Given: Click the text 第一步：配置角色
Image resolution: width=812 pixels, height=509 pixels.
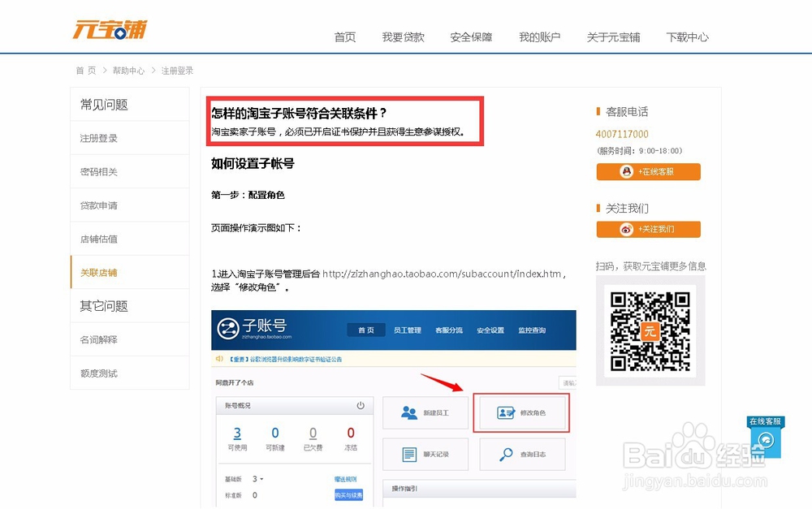Looking at the screenshot, I should pos(248,195).
